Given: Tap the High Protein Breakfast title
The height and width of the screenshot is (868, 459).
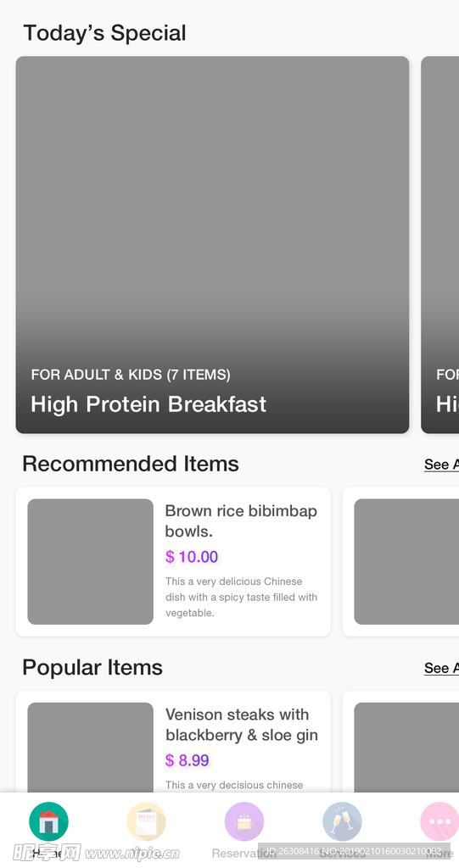Looking at the screenshot, I should (148, 404).
